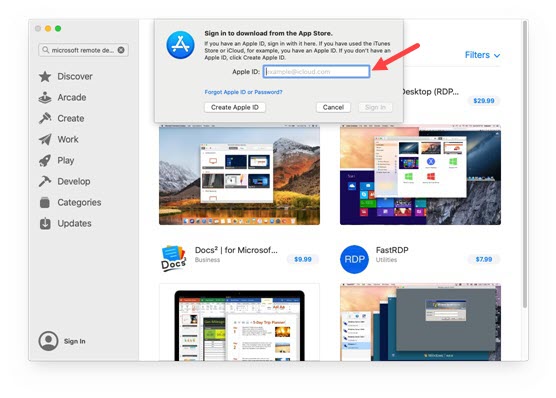The height and width of the screenshot is (398, 556).
Task: Open Play via rocket icon
Action: 45,160
